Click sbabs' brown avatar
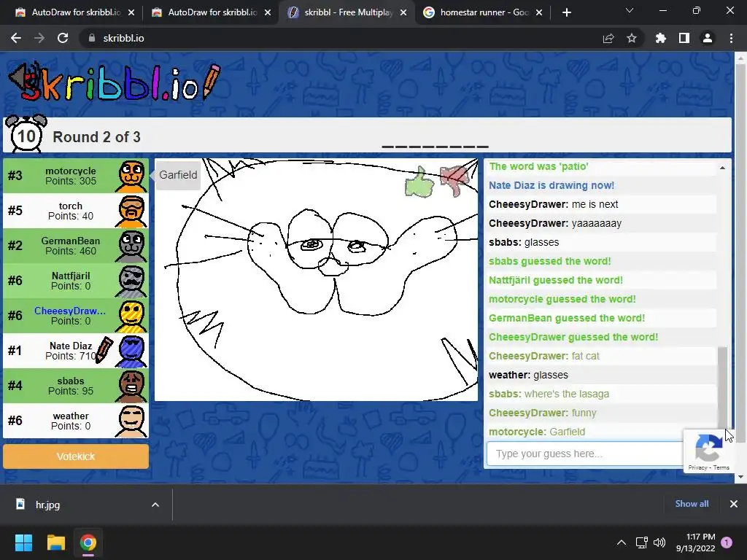 131,386
